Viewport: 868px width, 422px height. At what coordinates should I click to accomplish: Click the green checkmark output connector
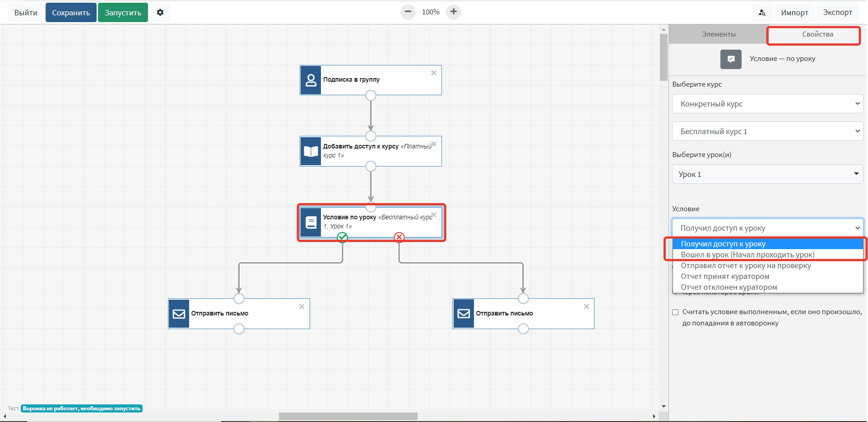[x=343, y=237]
